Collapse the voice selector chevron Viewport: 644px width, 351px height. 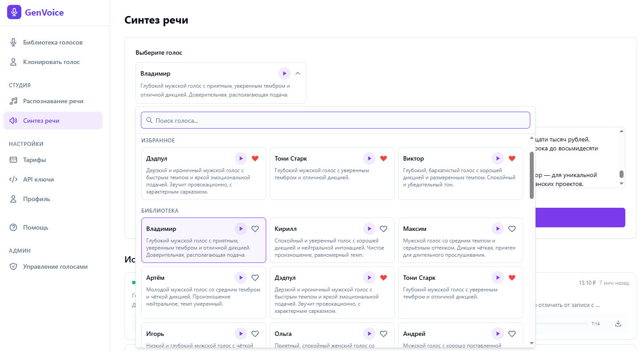point(298,73)
